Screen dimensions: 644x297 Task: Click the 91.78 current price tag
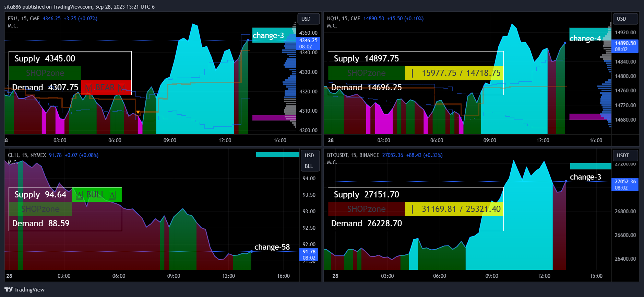pyautogui.click(x=309, y=254)
